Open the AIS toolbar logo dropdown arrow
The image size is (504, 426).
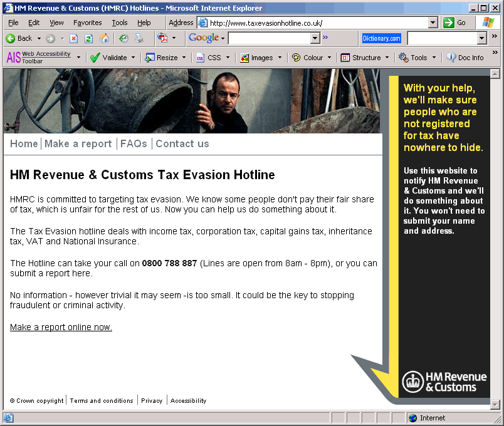tap(78, 58)
